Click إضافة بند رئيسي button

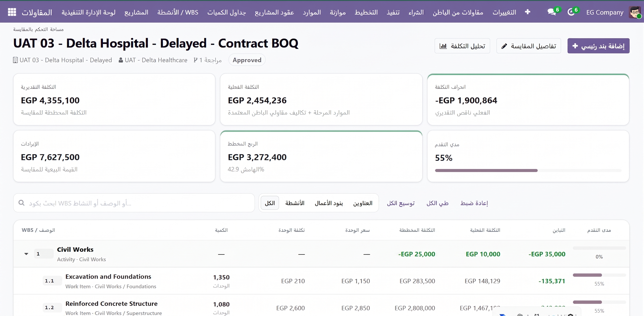[x=598, y=46]
